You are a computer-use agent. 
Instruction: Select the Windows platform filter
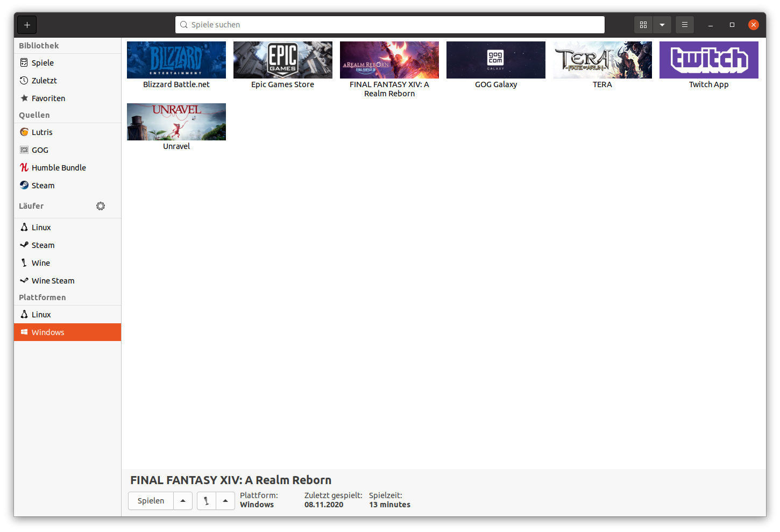coord(48,332)
